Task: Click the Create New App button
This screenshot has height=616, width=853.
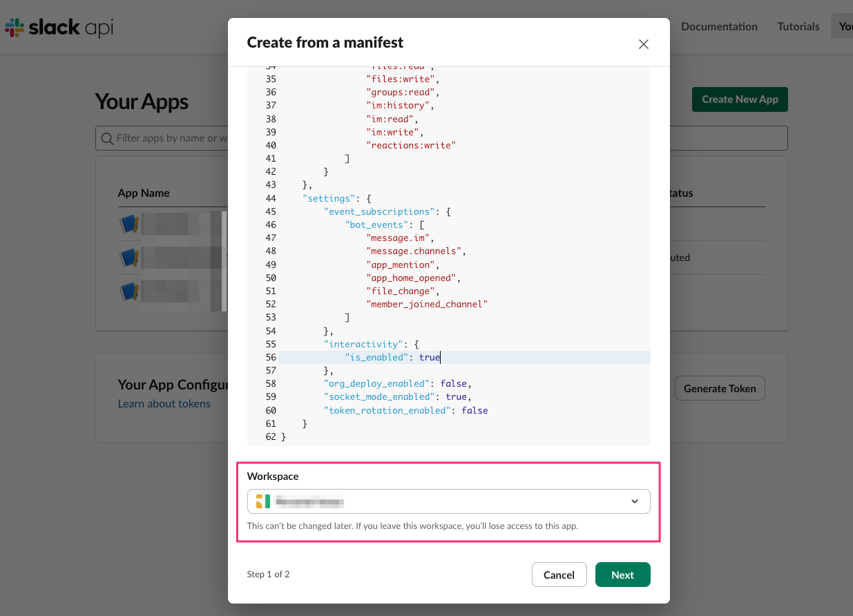Action: [x=740, y=99]
